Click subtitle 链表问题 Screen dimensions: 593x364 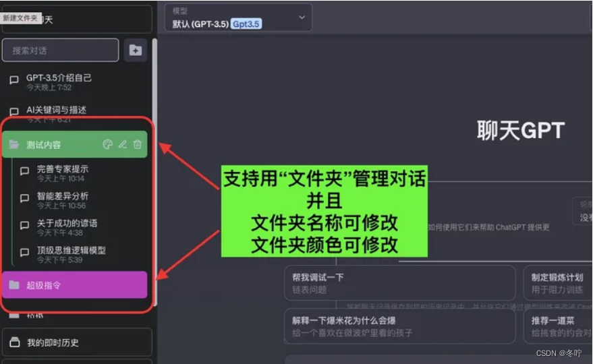310,290
